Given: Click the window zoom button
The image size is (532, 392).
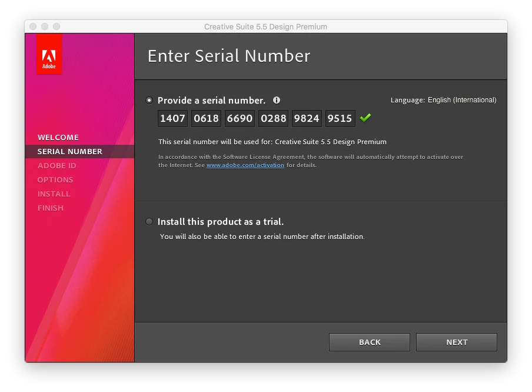Looking at the screenshot, I should [56, 26].
